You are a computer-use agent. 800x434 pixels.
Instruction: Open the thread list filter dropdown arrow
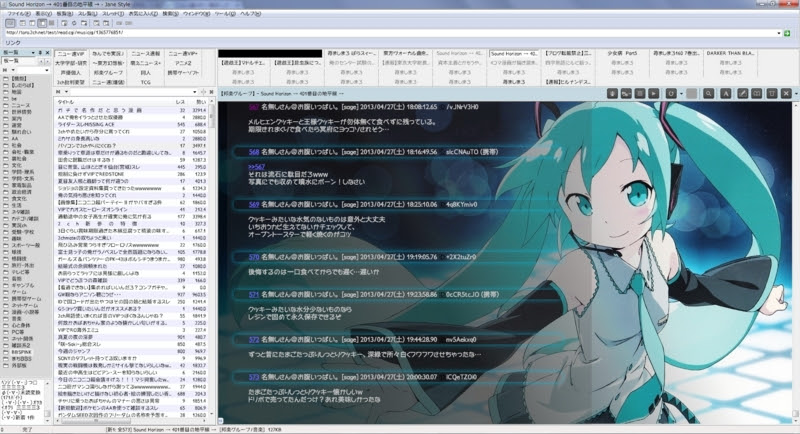pos(194,92)
